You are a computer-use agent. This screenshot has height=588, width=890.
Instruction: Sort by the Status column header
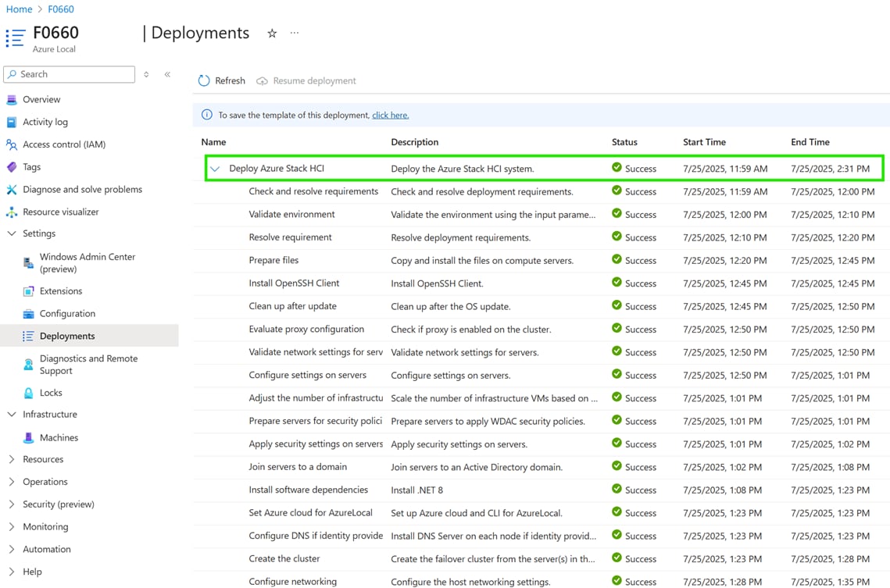624,142
